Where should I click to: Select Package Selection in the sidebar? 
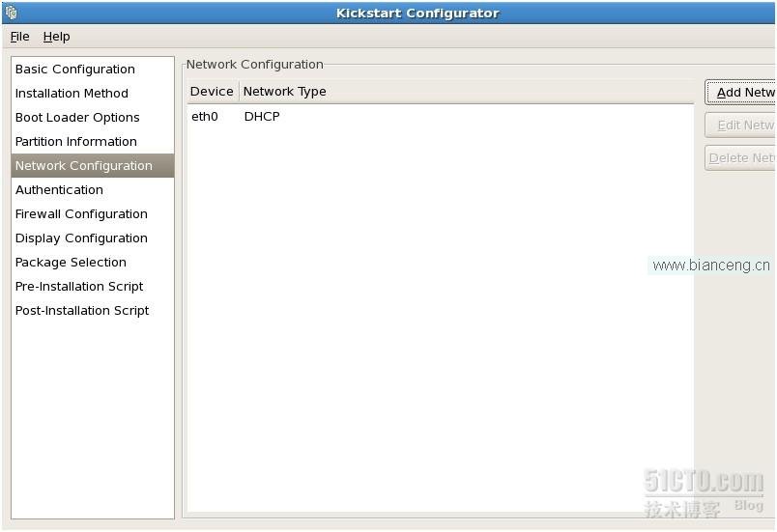[x=93, y=263]
